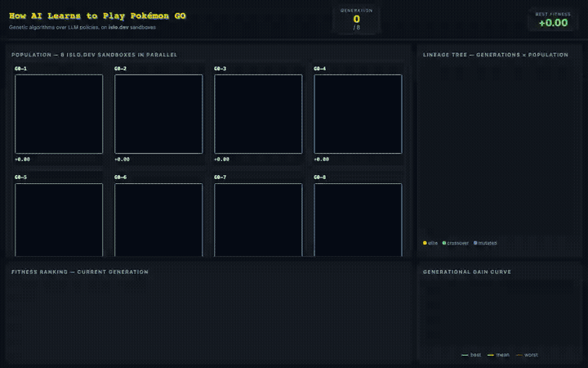Click the 'elite' legend text

[x=433, y=243]
